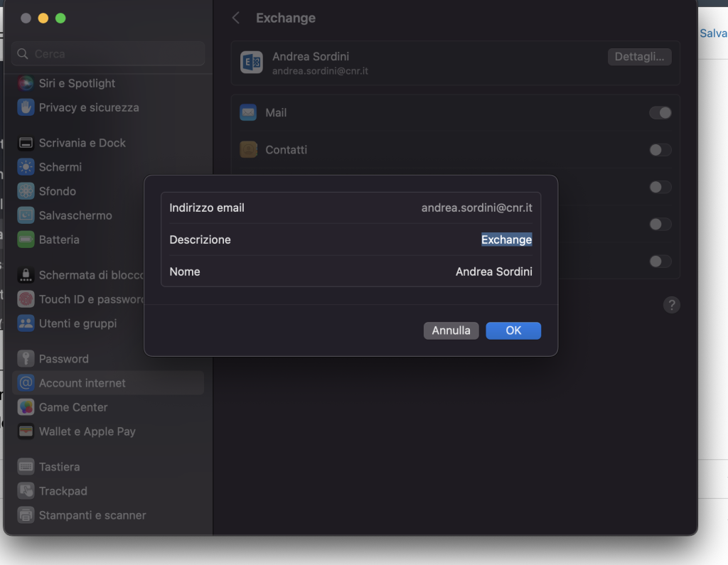728x565 pixels.
Task: Click the Nome label in dialog
Action: (x=185, y=271)
